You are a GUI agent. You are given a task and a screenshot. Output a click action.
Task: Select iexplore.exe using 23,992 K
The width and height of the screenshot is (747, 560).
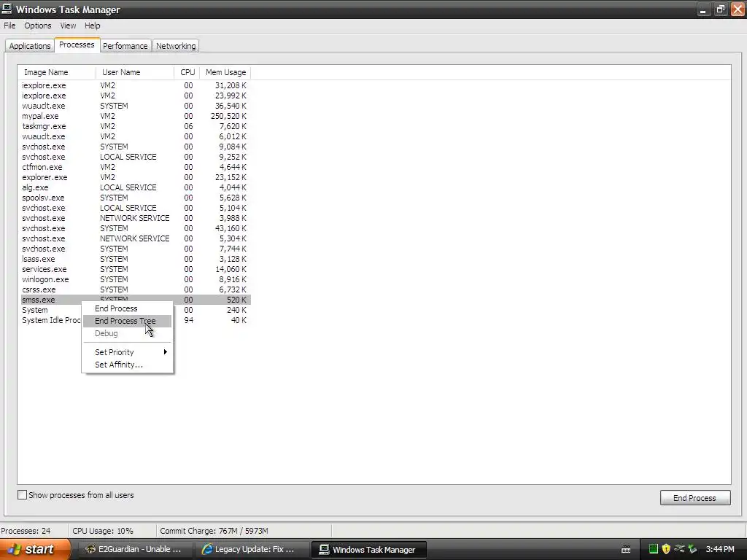click(136, 96)
